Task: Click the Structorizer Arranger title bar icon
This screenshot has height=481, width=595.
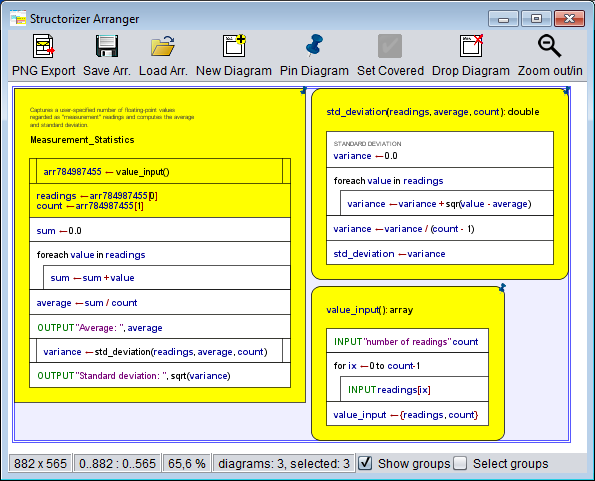Action: [x=18, y=18]
